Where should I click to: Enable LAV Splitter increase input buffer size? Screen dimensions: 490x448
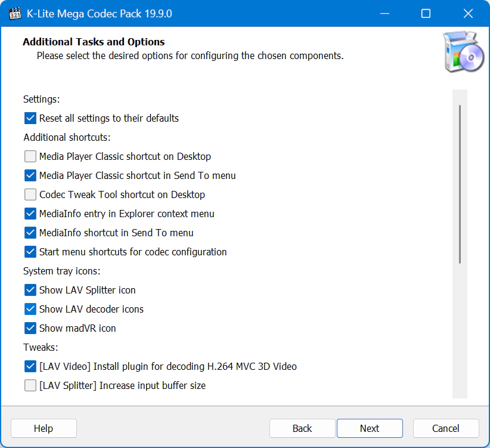tap(30, 385)
